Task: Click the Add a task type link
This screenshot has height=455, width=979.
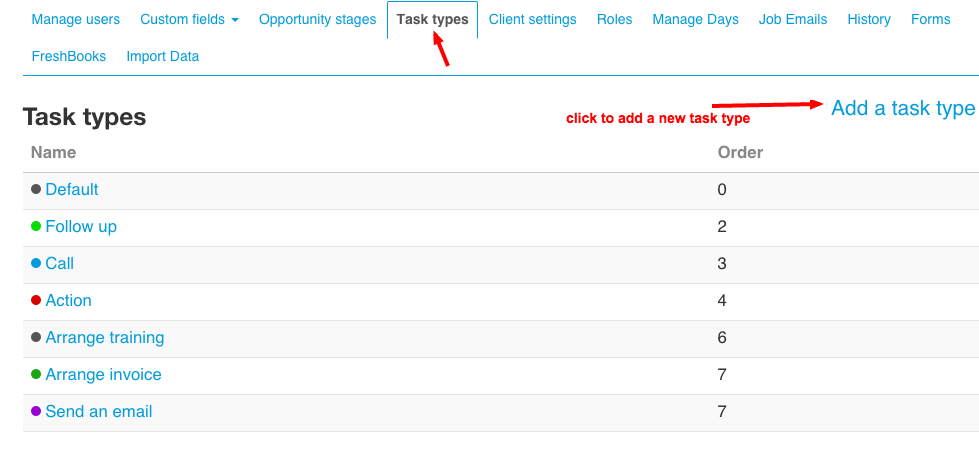Action: click(902, 108)
